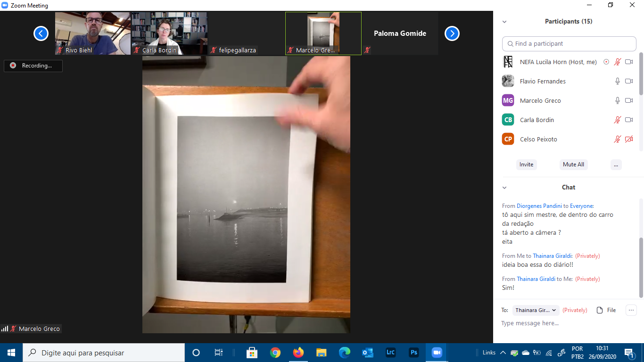The image size is (644, 362).
Task: Open Firefox from the taskbar
Action: click(x=298, y=353)
